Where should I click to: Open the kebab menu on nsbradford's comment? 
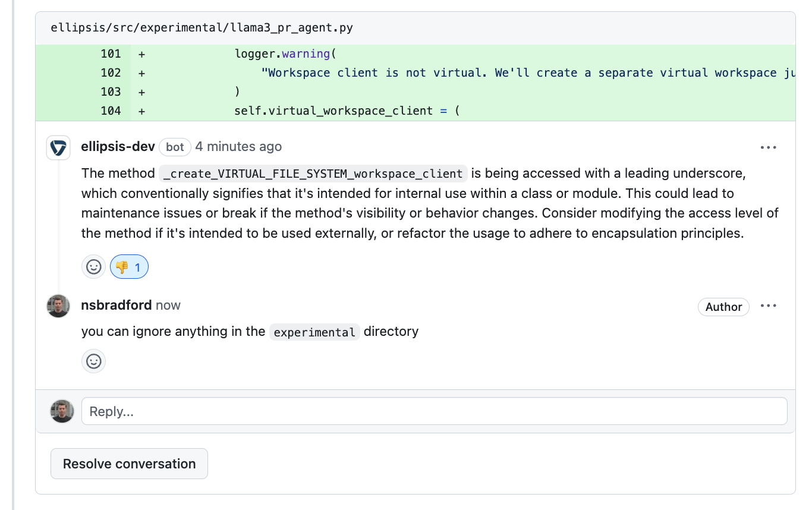point(769,306)
